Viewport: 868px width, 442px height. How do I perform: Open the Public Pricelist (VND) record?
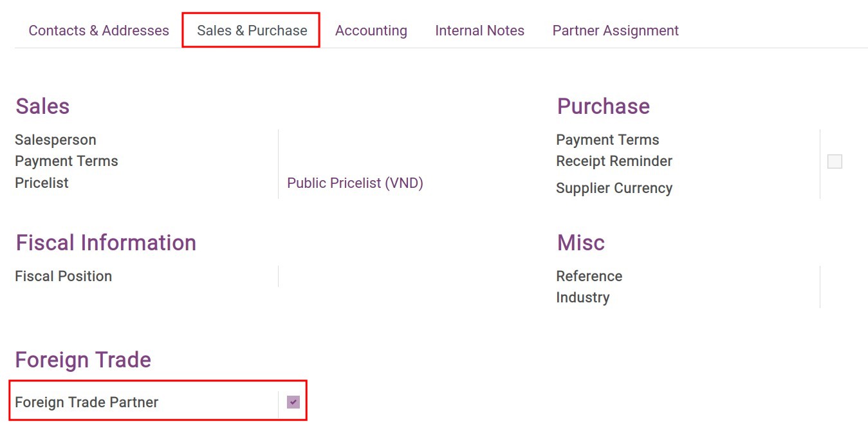355,183
